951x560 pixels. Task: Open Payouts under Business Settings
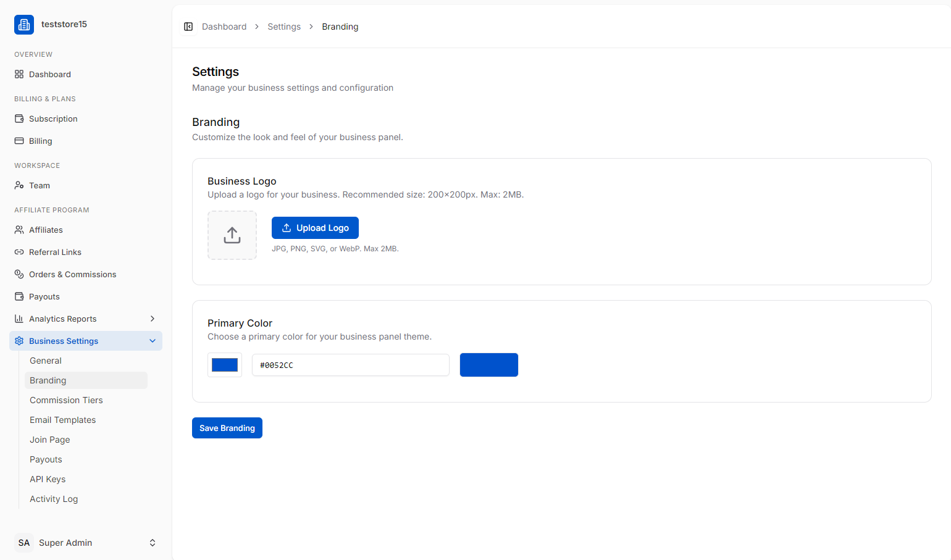pos(86,459)
